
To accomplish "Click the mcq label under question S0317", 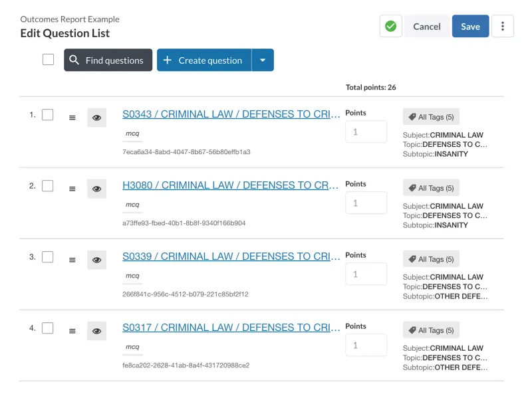I will coord(132,347).
